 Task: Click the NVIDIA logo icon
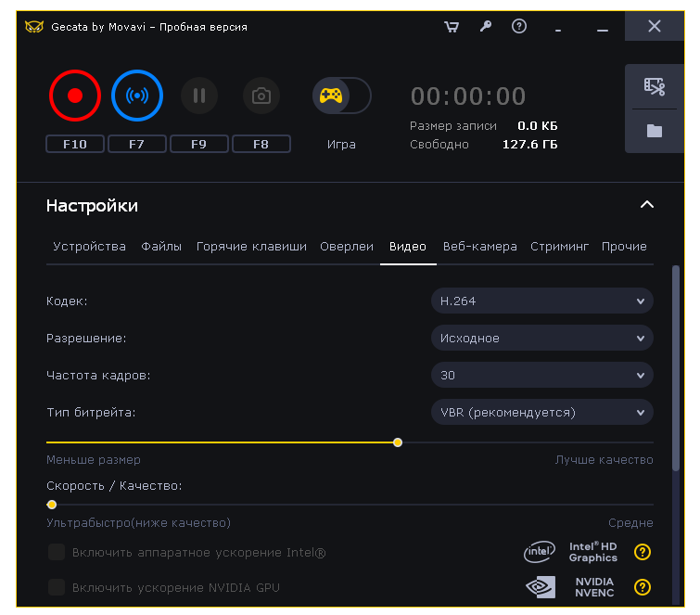click(541, 587)
